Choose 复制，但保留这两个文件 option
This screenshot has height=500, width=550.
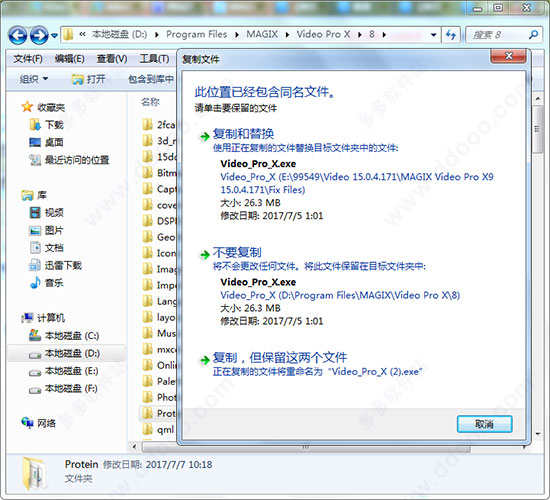280,358
